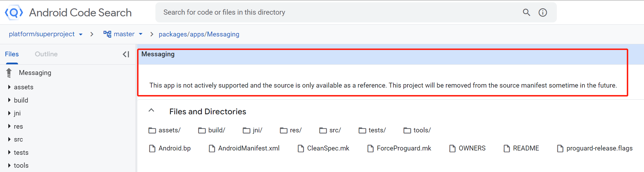The image size is (644, 172).
Task: Click the code search input field
Action: coord(338,12)
